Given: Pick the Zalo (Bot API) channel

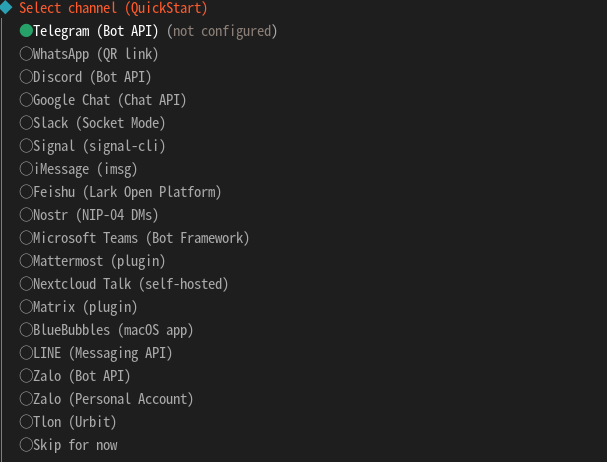Looking at the screenshot, I should pyautogui.click(x=26, y=376).
